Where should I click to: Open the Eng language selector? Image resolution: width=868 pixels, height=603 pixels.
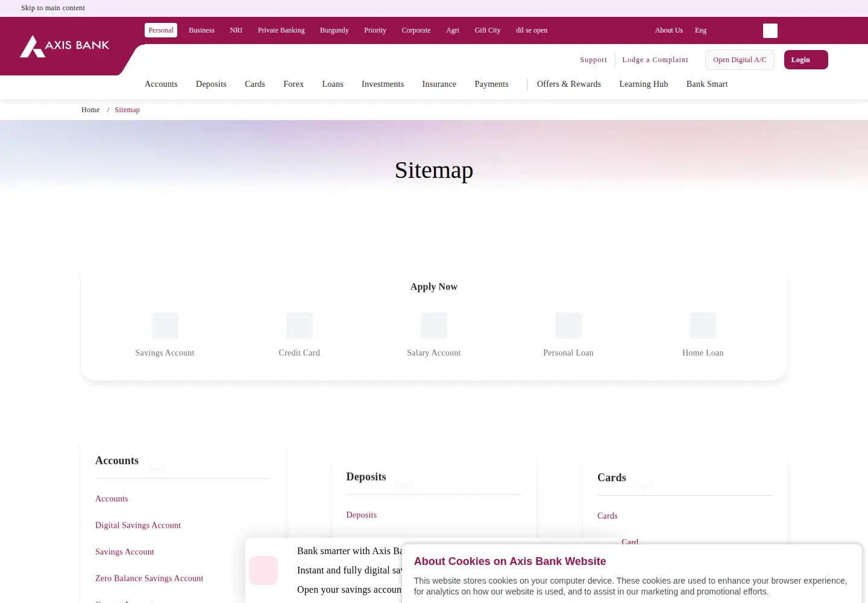(700, 30)
